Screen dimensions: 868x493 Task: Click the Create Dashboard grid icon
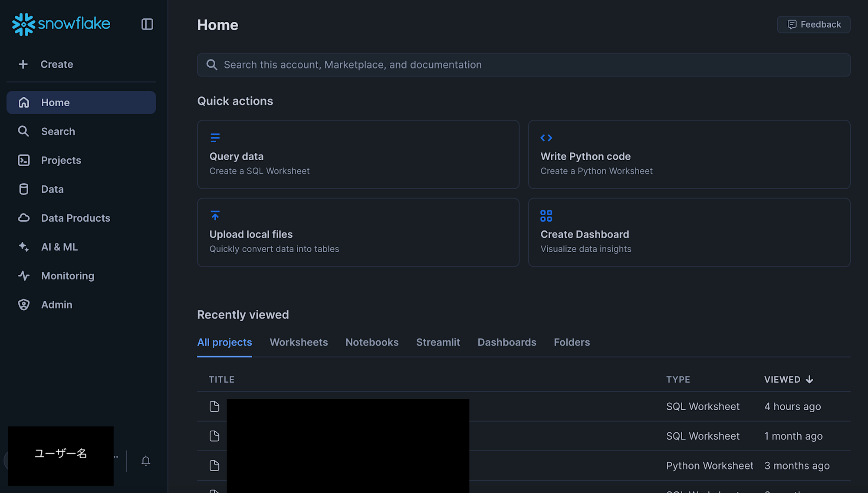click(x=546, y=216)
